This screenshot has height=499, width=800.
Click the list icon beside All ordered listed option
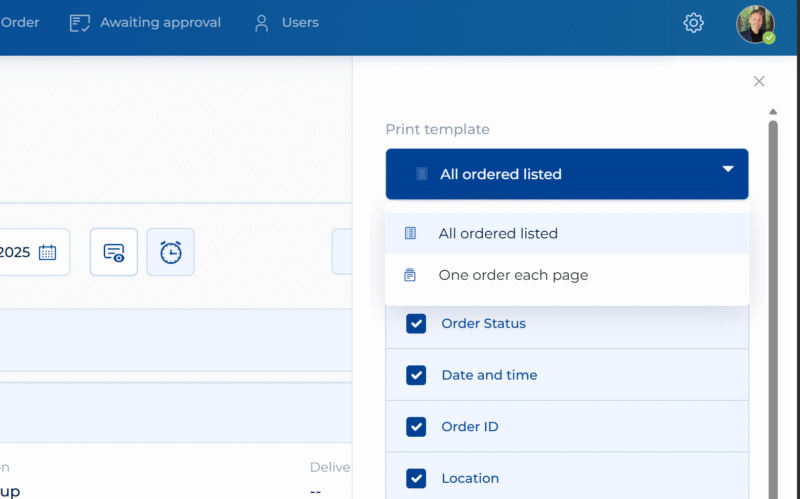pos(410,233)
